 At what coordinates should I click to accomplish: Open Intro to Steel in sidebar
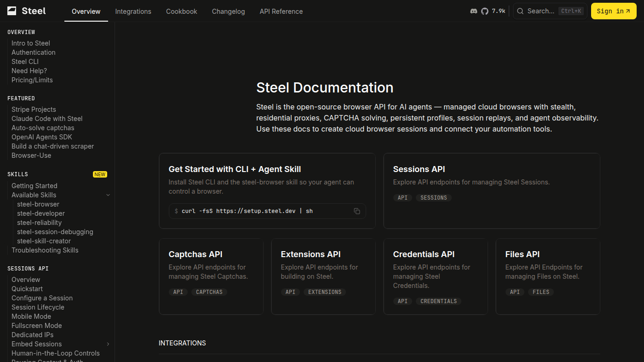pos(31,43)
